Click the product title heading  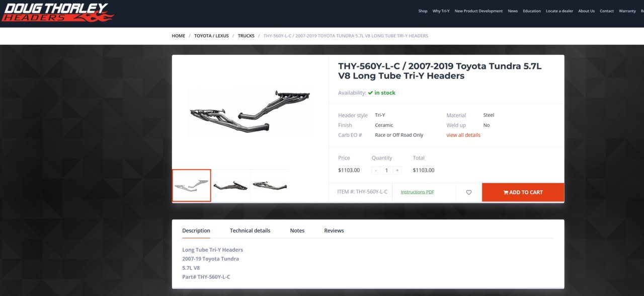pos(440,71)
